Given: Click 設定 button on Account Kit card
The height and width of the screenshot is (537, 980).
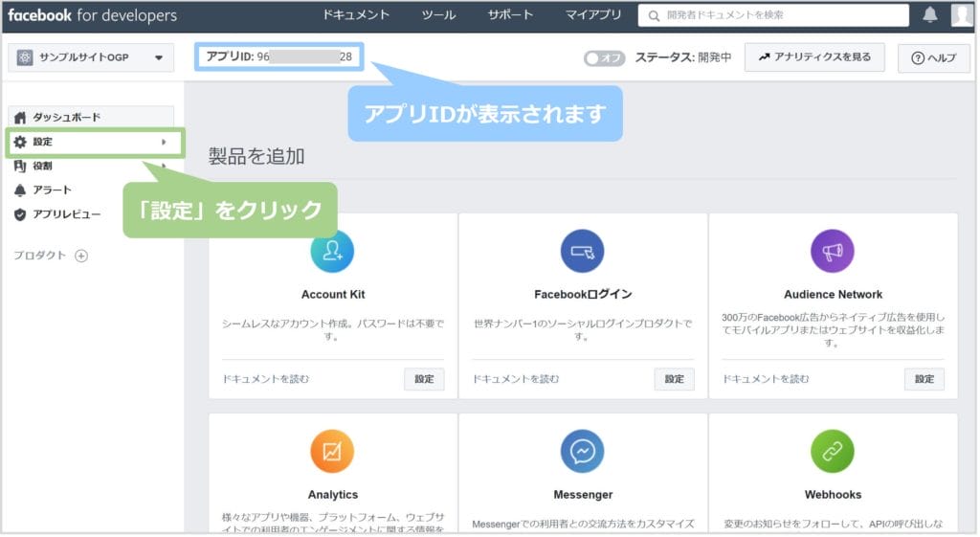Looking at the screenshot, I should point(425,380).
